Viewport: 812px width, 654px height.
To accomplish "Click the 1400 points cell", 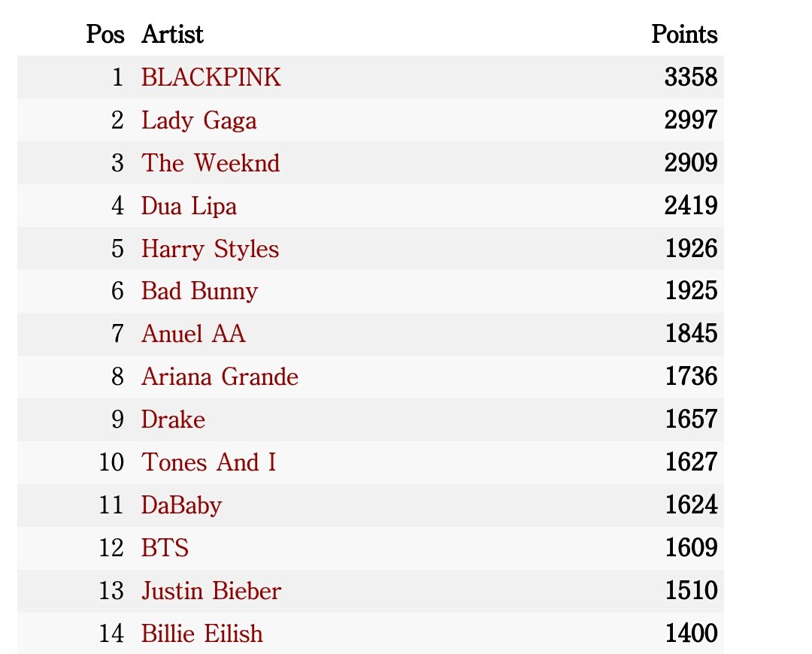I will 691,634.
